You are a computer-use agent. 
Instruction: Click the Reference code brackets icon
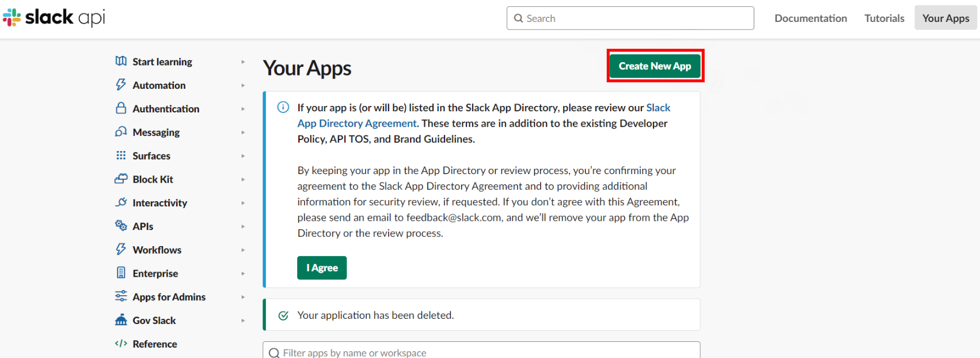(121, 344)
